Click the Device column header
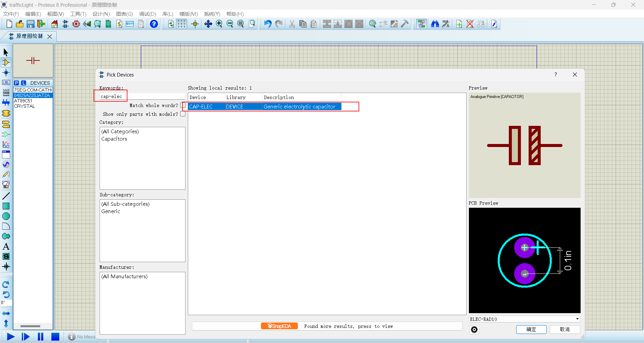Image resolution: width=644 pixels, height=343 pixels. pos(206,97)
